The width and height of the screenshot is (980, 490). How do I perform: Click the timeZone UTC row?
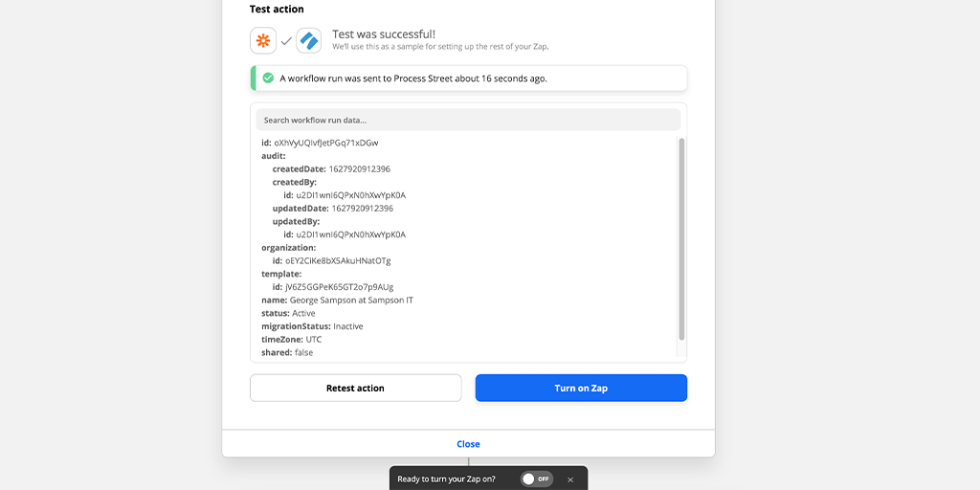coord(292,339)
